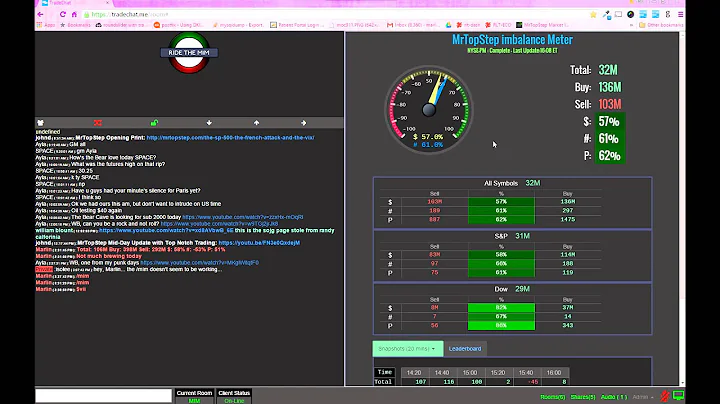This screenshot has width=720, height=404.
Task: Click the S&P 31M header
Action: pos(512,236)
